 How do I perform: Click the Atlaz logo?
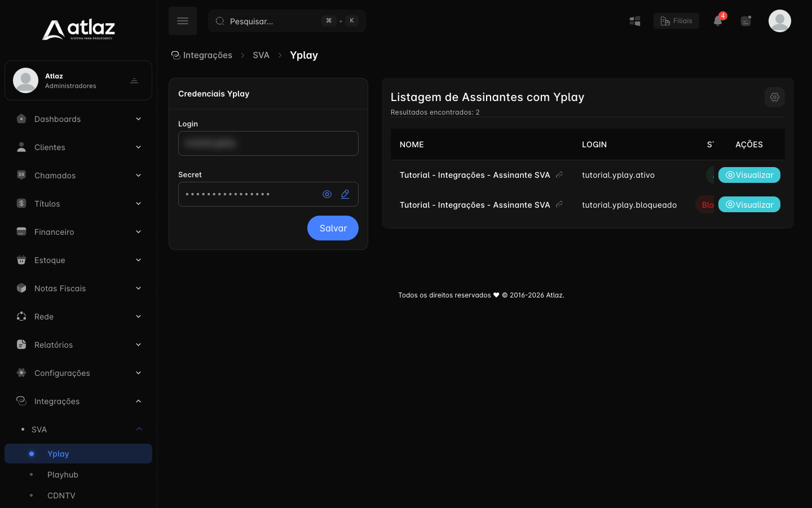click(78, 29)
